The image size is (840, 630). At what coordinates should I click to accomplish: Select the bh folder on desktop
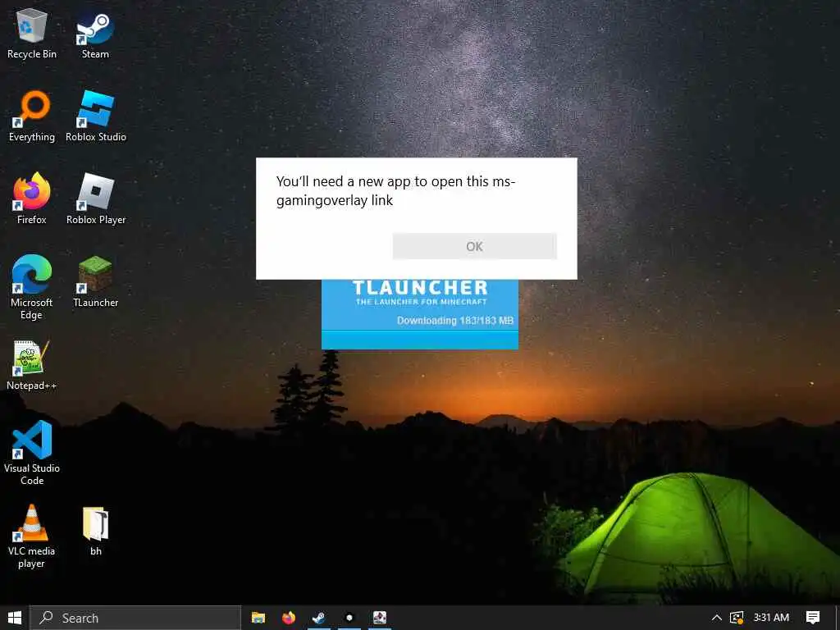point(96,531)
